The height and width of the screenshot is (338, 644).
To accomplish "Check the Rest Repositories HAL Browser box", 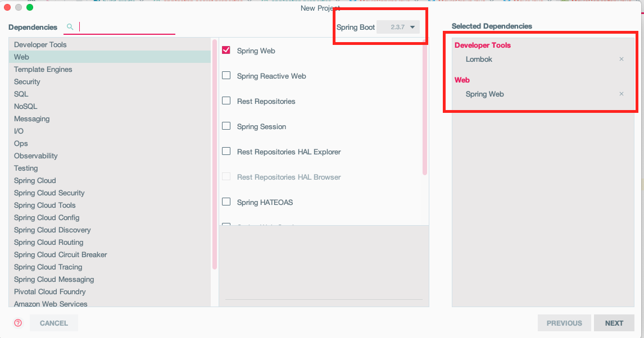I will 226,177.
